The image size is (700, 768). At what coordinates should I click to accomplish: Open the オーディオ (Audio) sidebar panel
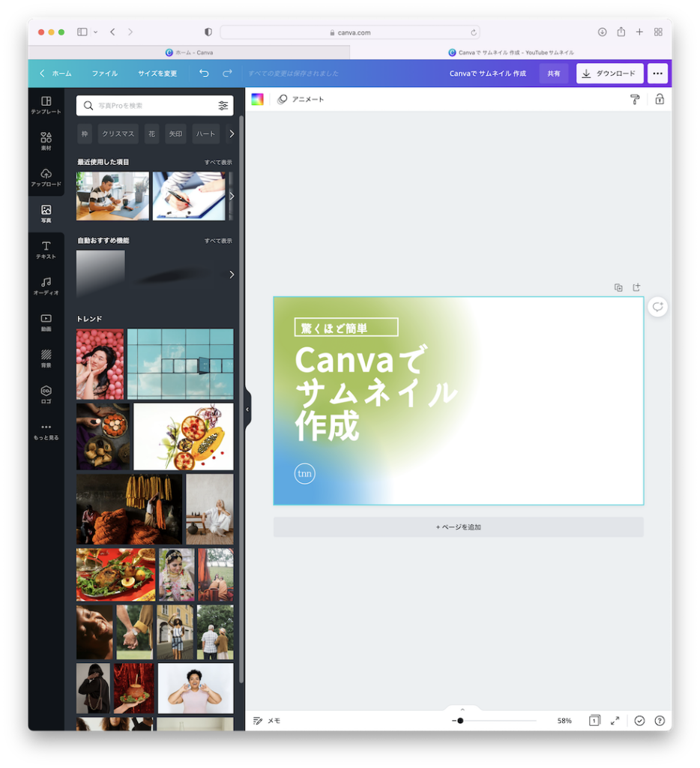(x=46, y=286)
